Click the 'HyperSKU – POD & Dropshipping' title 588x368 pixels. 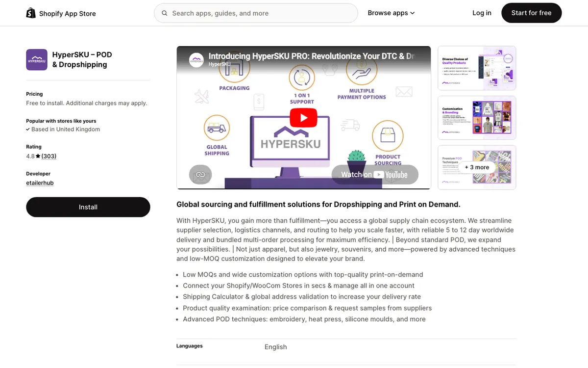point(82,59)
